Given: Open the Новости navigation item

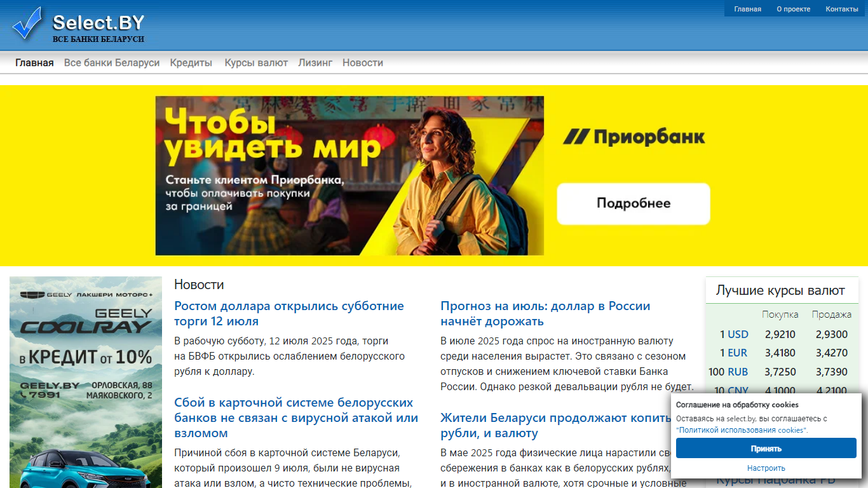Looking at the screenshot, I should click(363, 63).
